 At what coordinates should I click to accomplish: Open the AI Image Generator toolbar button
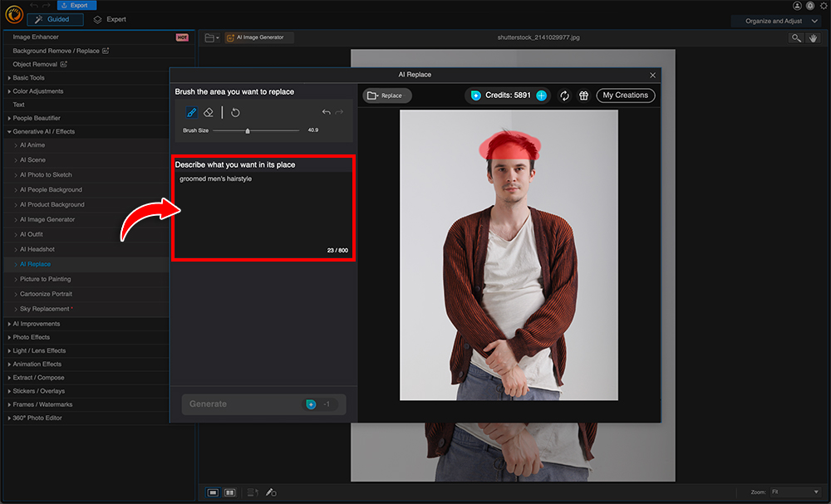click(x=259, y=37)
